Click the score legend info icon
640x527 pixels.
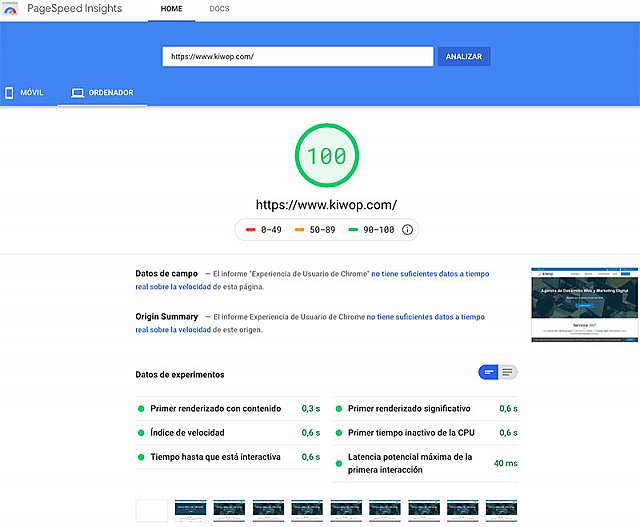[x=407, y=230]
